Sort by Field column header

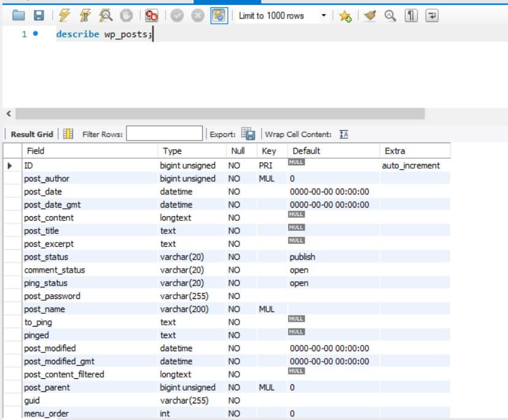coord(90,151)
